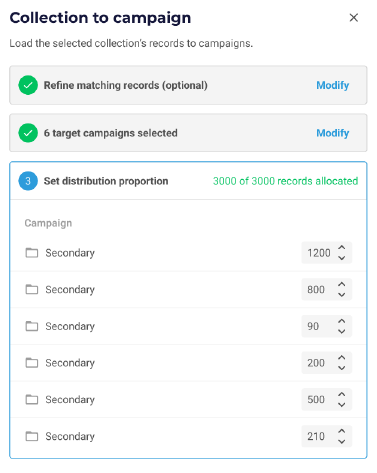Select the Secondary campaign name in 800 row
This screenshot has height=473, width=377.
[70, 290]
